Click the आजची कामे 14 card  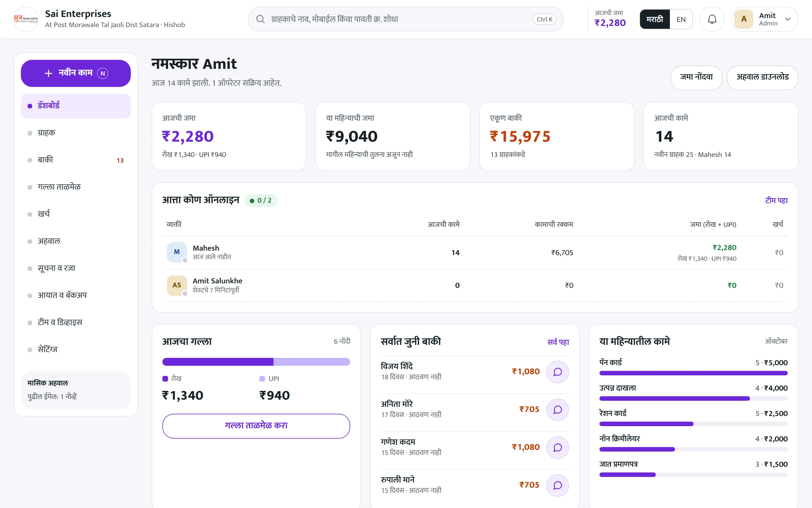(721, 136)
